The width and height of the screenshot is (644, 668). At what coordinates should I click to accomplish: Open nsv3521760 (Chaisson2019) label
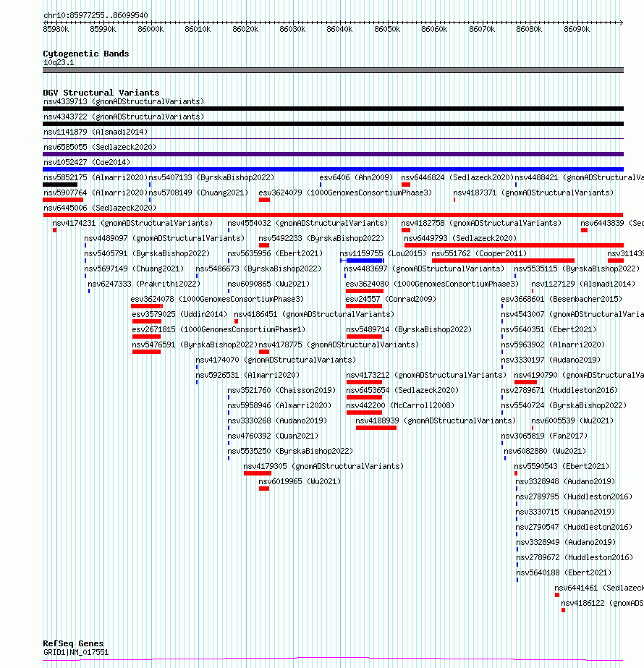[x=281, y=390]
